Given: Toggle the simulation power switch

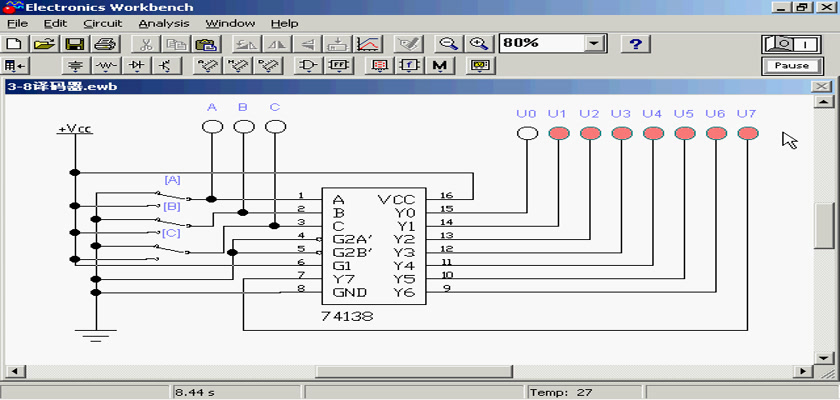Looking at the screenshot, I should click(x=792, y=44).
